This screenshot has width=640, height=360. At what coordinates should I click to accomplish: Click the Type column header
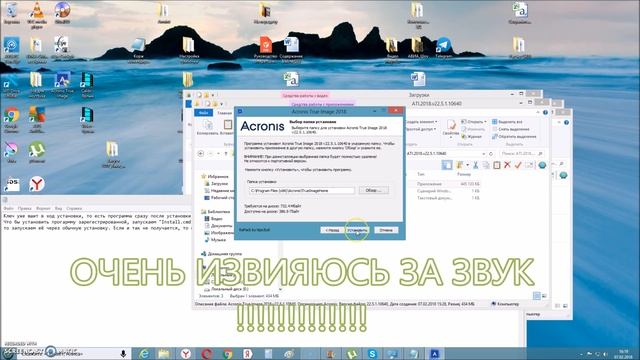point(420,174)
